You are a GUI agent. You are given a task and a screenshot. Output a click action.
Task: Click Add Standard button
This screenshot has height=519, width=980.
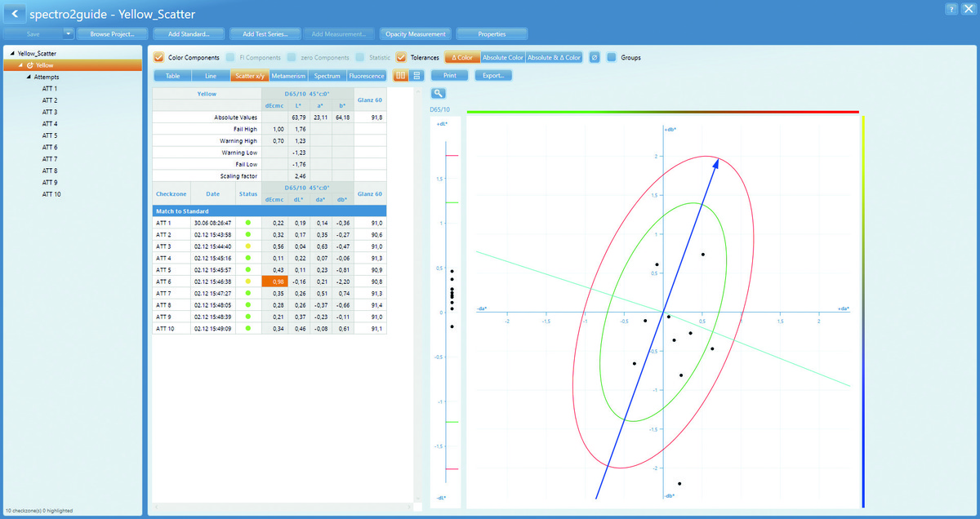coord(189,34)
